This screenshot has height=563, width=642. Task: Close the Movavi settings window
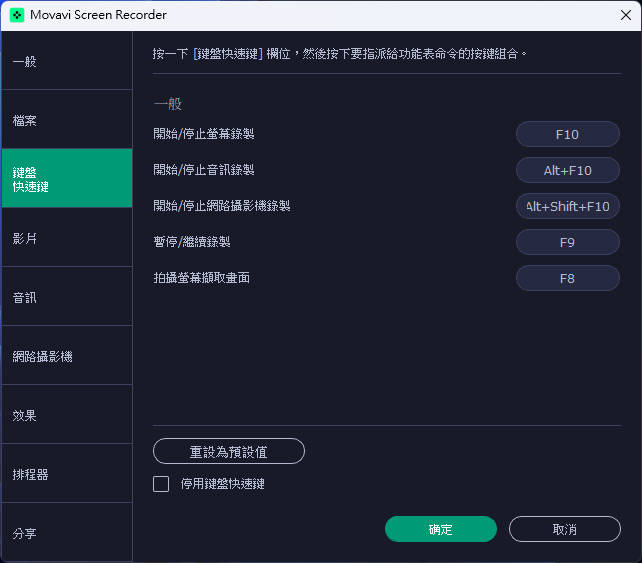[626, 15]
